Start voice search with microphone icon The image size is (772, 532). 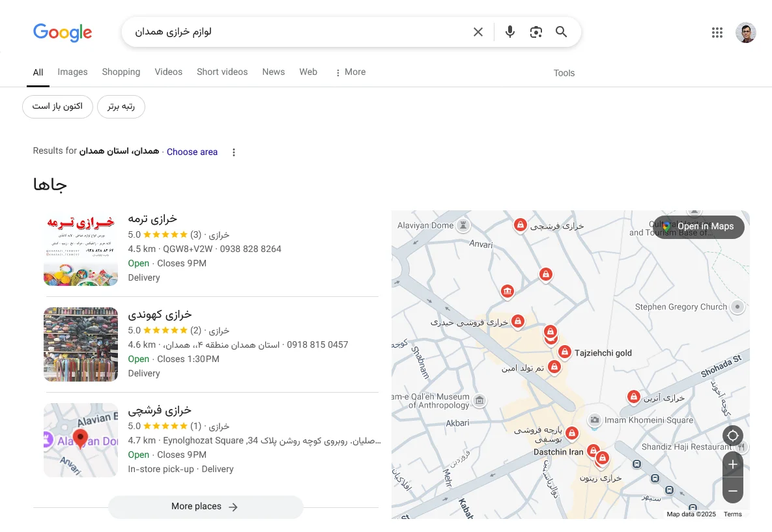510,32
